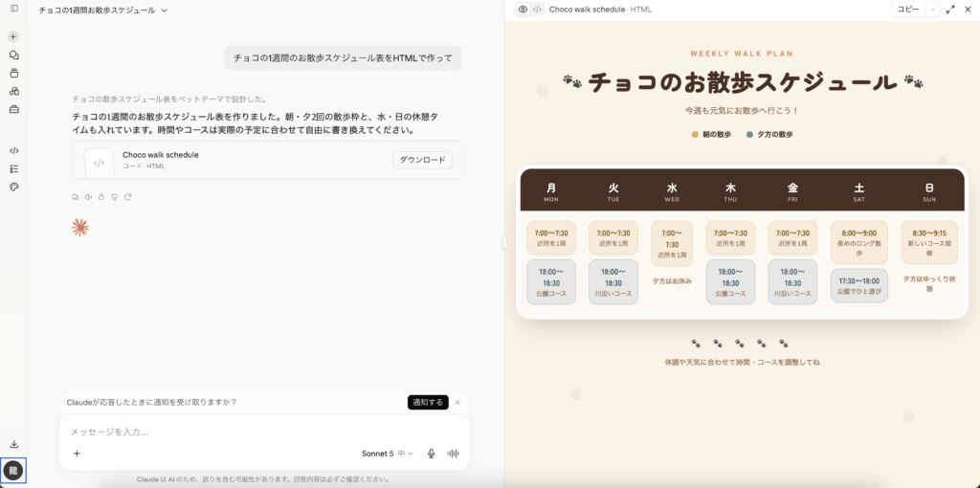Viewport: 980px width, 488px height.
Task: Open the Sonnet 5 model selector
Action: point(388,454)
